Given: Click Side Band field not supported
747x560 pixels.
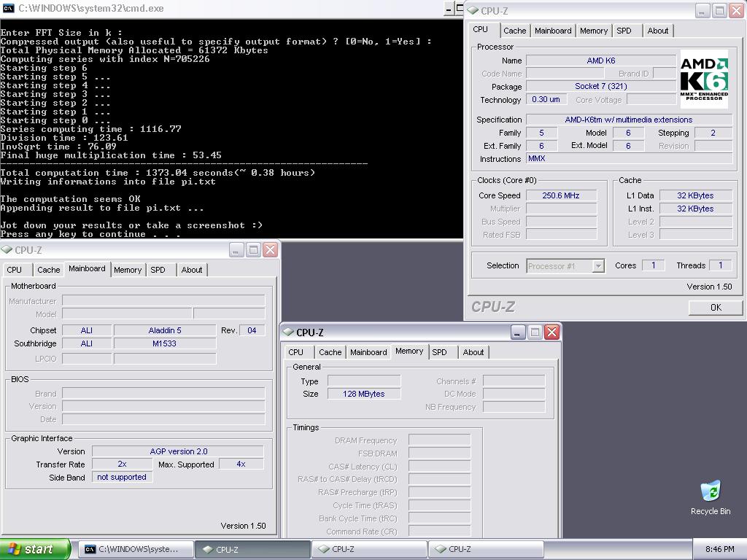Looking at the screenshot, I should pos(122,477).
